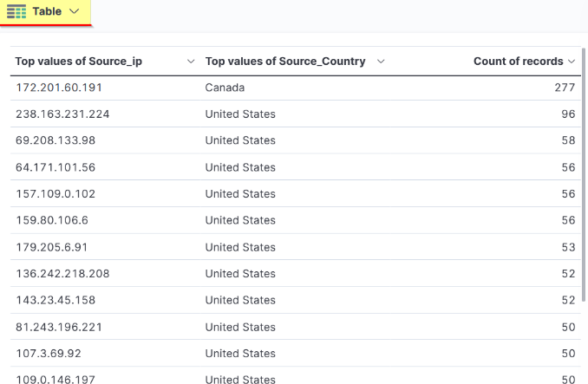Expand Source_ip column options chevron
Screen dimensions: 588x384
pos(191,62)
